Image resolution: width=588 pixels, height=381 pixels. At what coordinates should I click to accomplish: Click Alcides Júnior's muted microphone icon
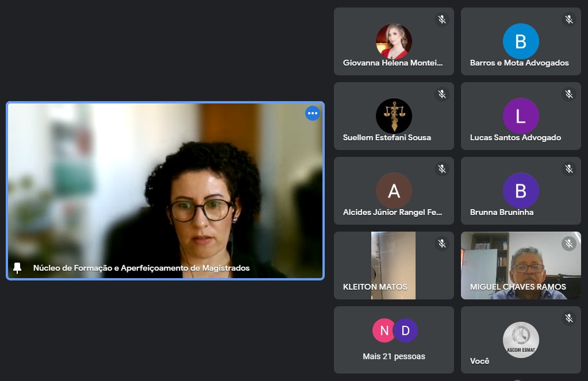pos(441,169)
